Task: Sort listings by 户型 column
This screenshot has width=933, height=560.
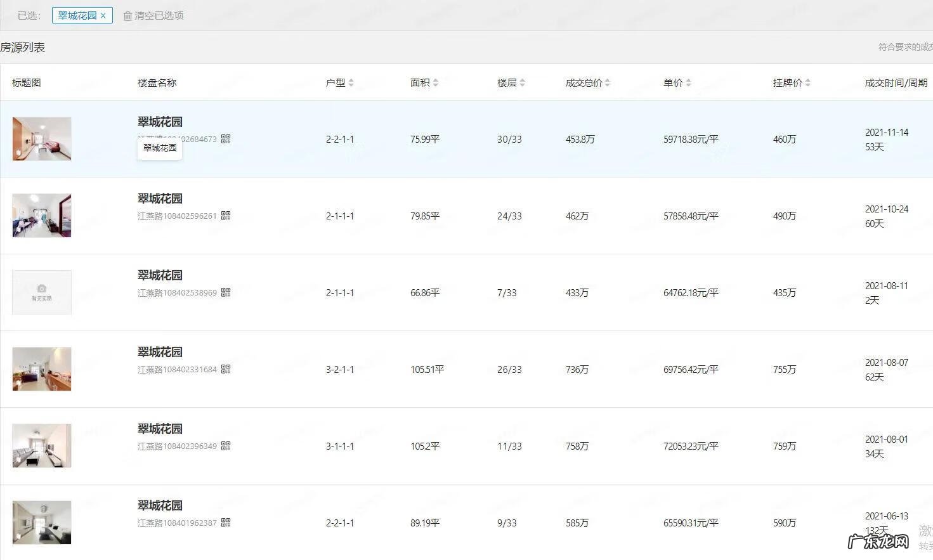Action: 351,82
